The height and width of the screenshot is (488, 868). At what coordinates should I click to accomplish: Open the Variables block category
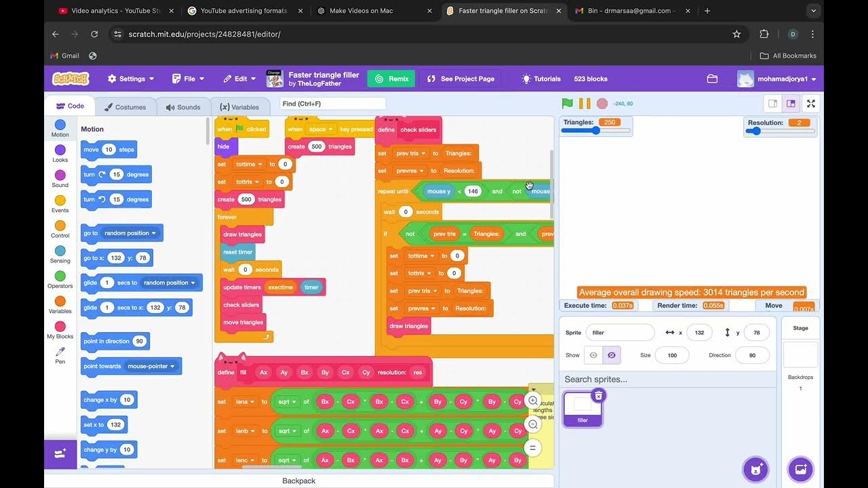tap(60, 305)
